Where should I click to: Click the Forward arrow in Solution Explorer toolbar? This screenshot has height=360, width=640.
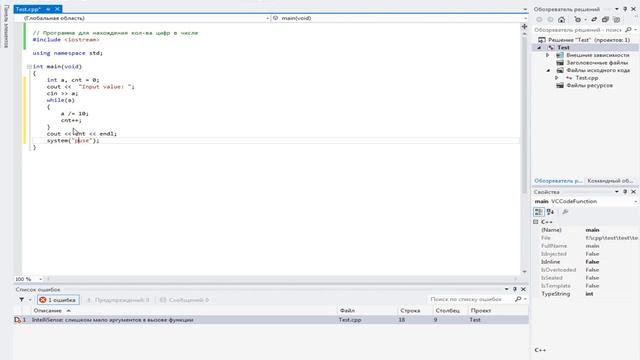(x=550, y=20)
